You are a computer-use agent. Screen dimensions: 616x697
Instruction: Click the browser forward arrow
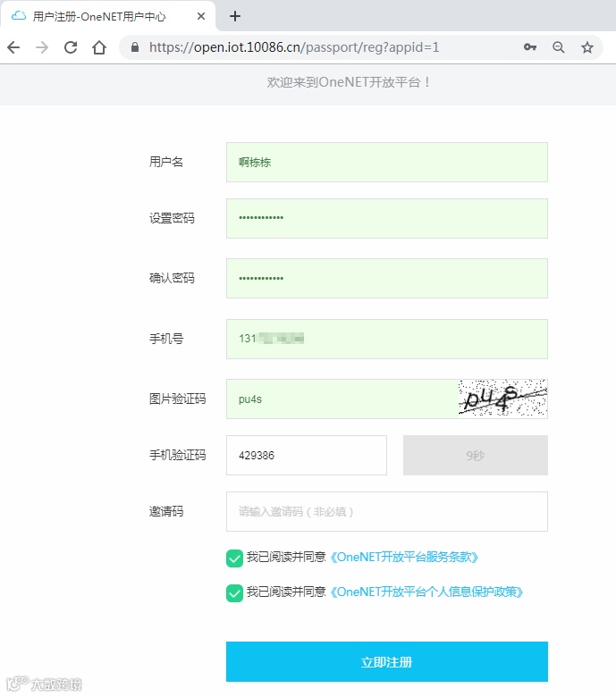click(x=42, y=47)
